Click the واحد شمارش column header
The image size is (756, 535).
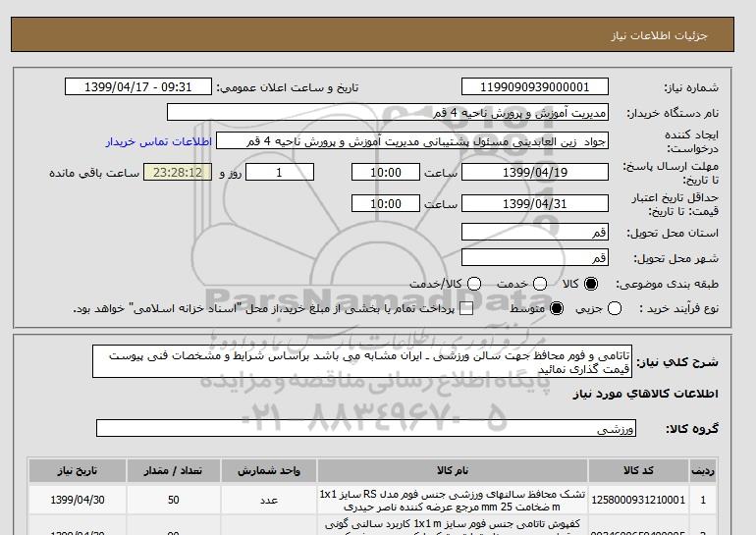point(269,471)
